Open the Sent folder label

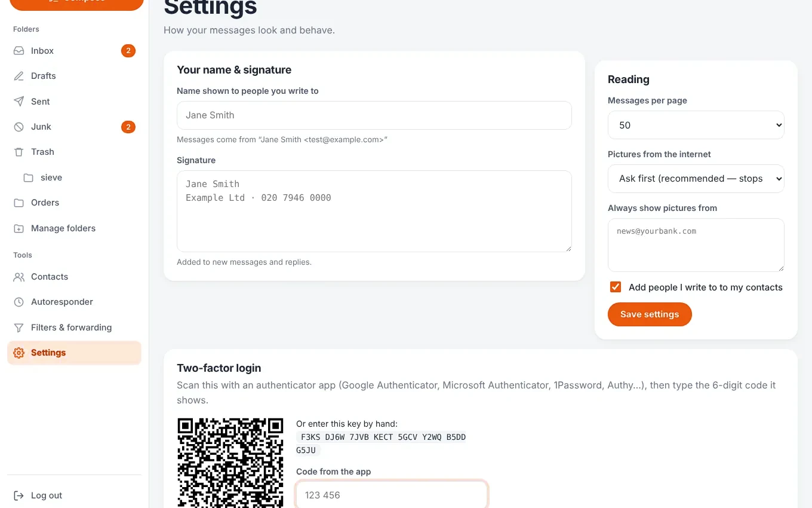point(41,102)
